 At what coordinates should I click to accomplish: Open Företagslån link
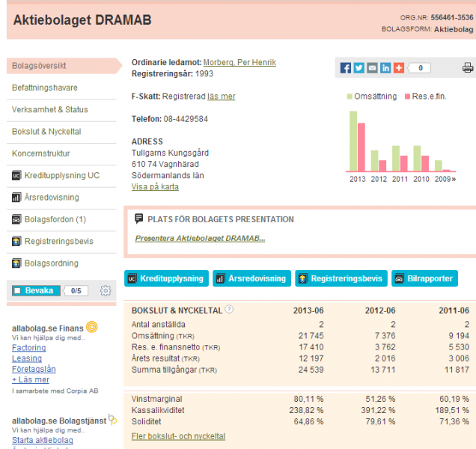34,369
